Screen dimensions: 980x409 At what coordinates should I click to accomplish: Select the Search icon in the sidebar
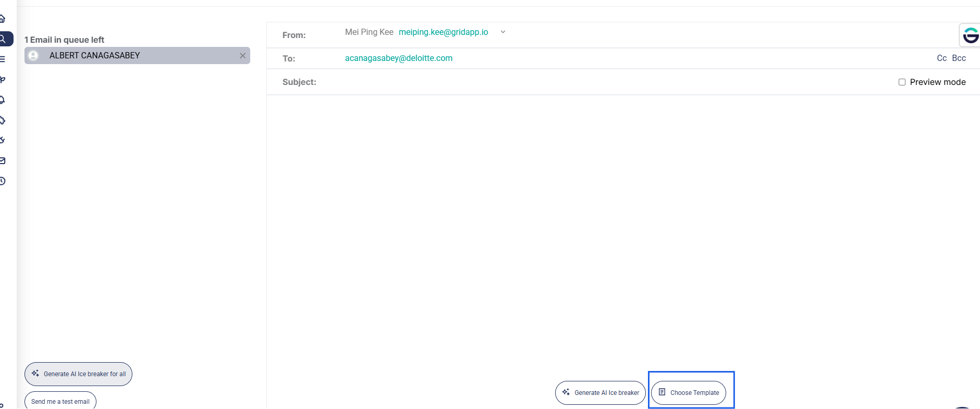4,39
